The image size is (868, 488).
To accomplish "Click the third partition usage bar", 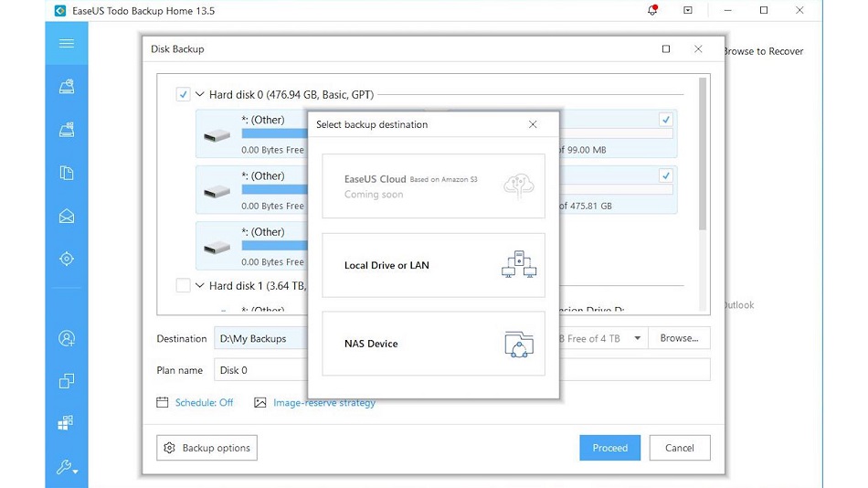I will click(275, 246).
